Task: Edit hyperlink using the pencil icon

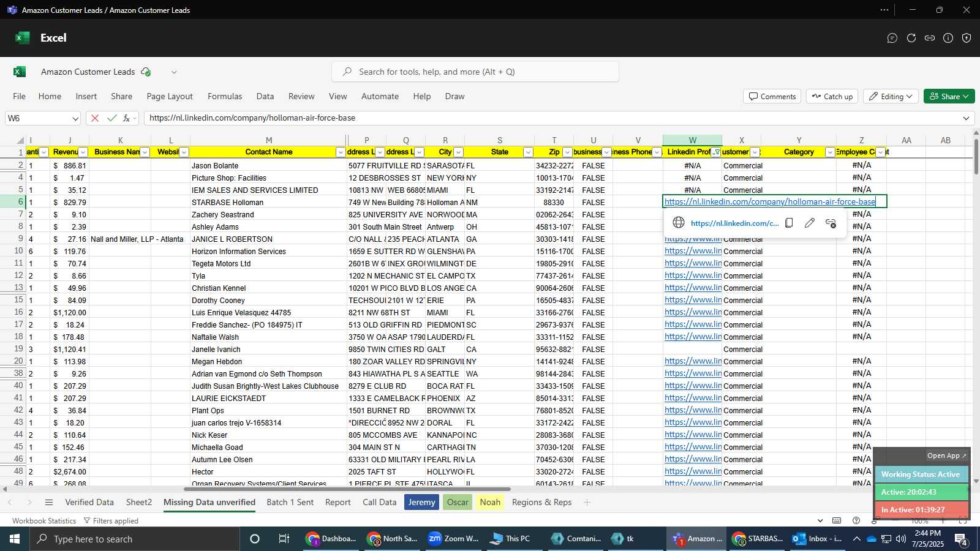Action: click(x=810, y=223)
